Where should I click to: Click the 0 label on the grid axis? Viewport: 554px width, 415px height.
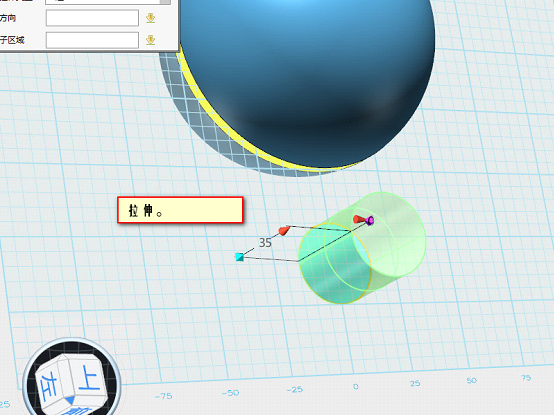(355, 386)
